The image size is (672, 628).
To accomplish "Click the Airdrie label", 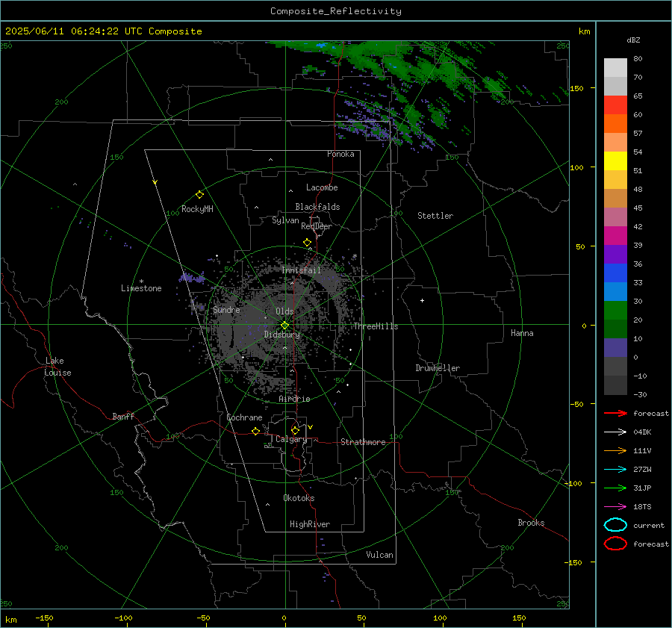I will 294,399.
